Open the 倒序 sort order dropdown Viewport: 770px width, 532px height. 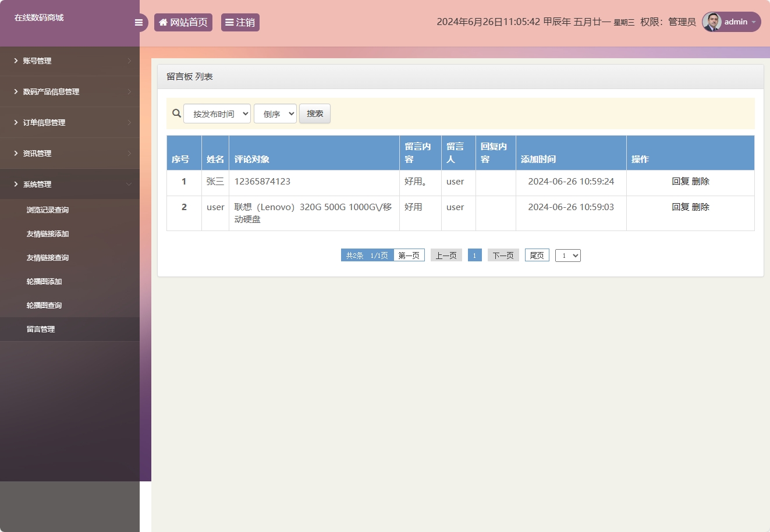click(x=275, y=114)
